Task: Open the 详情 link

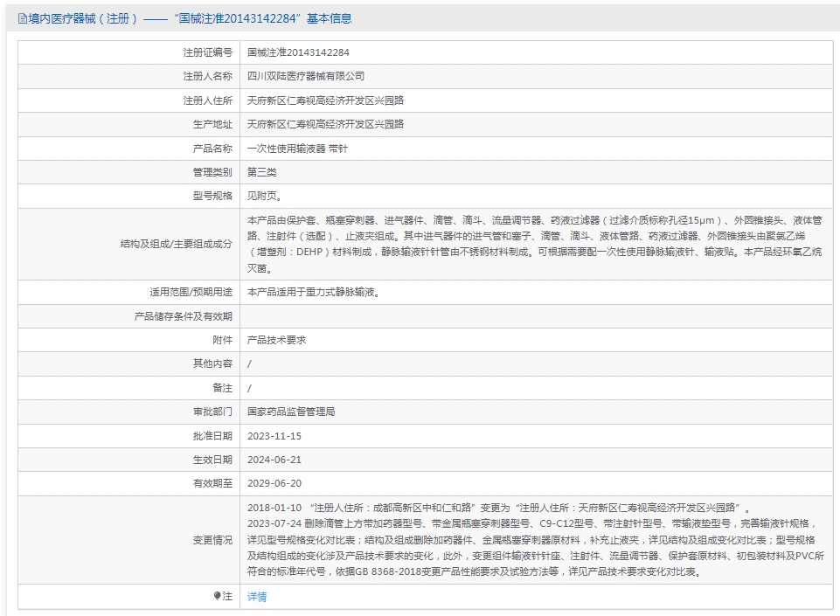Action: click(x=257, y=597)
